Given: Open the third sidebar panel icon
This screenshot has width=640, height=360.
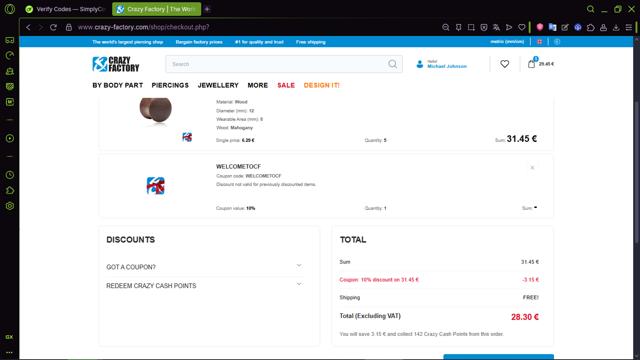Looking at the screenshot, I should (10, 71).
